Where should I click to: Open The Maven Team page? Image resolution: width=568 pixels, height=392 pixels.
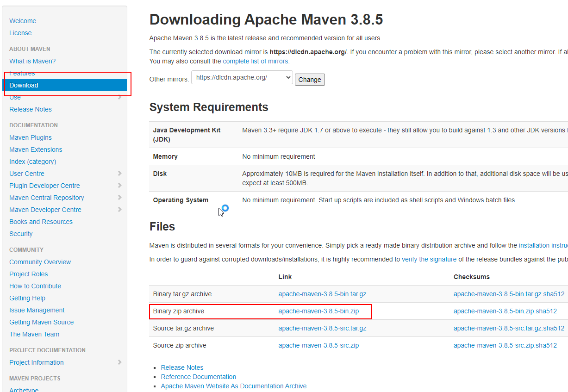pyautogui.click(x=34, y=334)
